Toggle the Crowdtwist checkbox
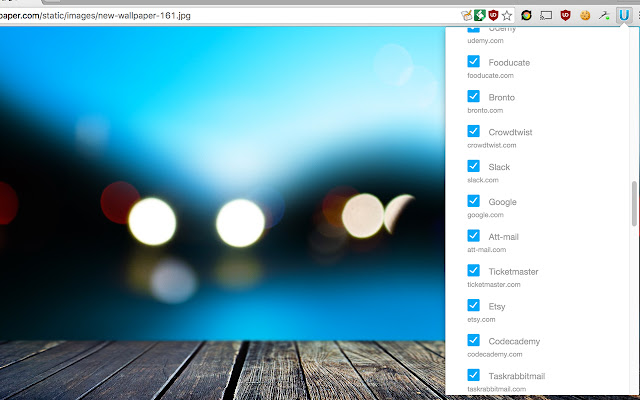 [x=473, y=131]
